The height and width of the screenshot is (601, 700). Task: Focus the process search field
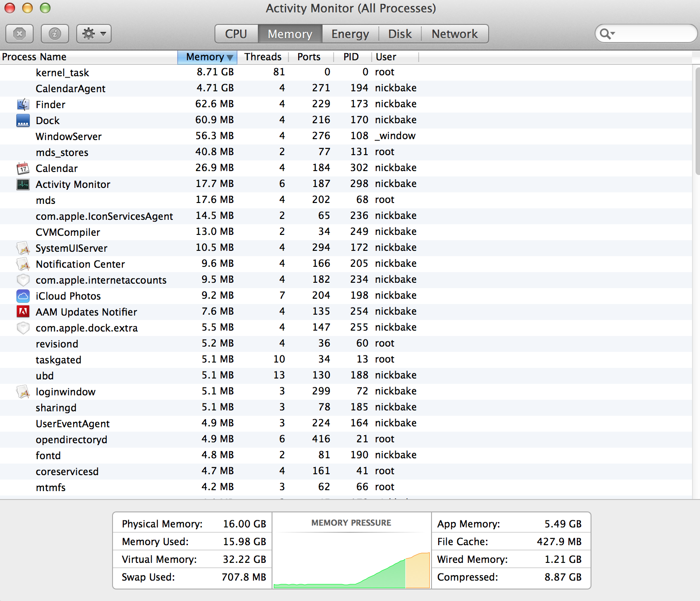(x=646, y=34)
